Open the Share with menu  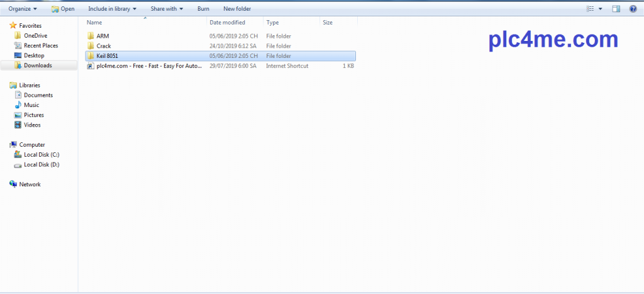click(167, 9)
